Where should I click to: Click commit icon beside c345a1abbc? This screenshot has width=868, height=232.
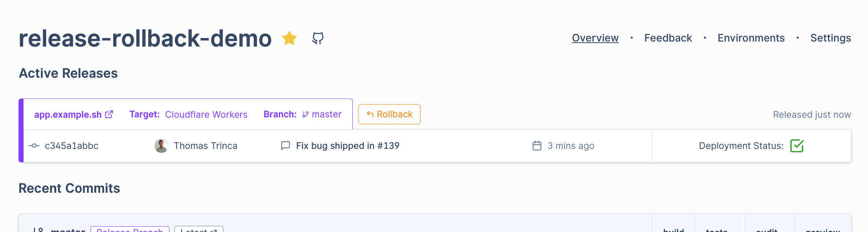34,146
